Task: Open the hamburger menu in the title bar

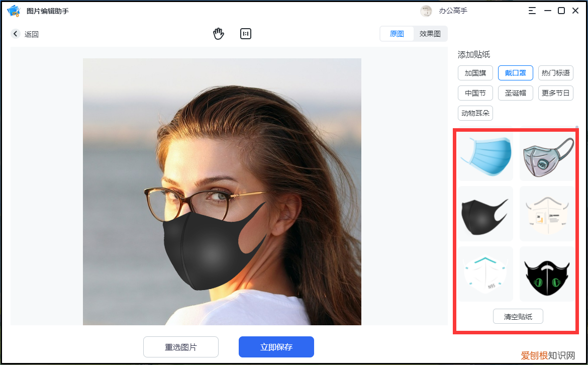Action: point(532,10)
